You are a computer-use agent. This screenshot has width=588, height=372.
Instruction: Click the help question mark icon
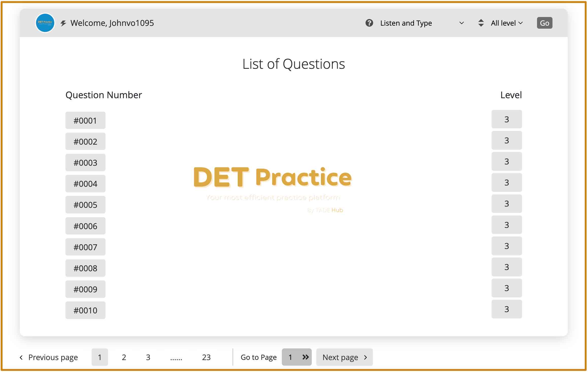click(369, 22)
